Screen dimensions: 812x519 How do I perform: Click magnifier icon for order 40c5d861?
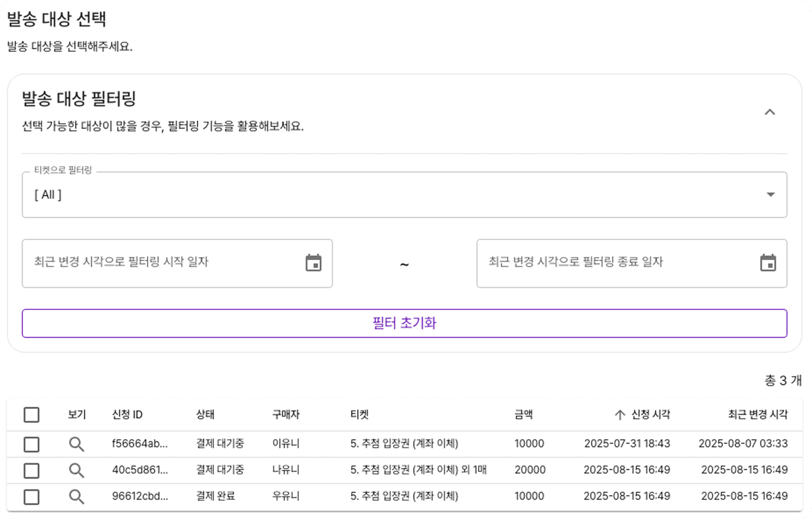pyautogui.click(x=77, y=471)
